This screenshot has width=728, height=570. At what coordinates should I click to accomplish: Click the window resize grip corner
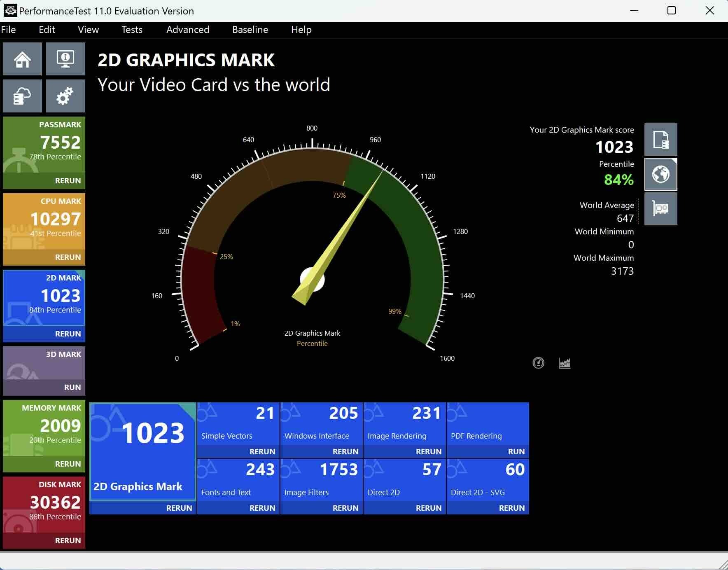[723, 565]
